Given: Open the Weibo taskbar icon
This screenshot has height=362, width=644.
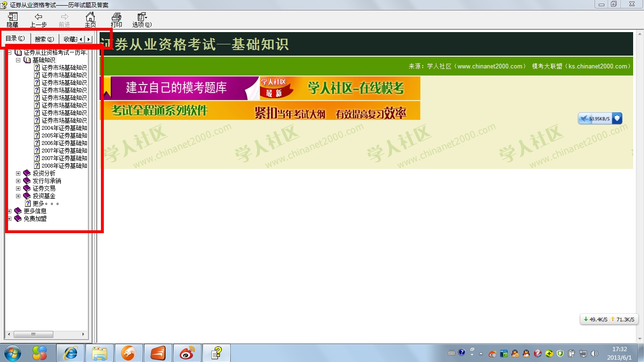Looking at the screenshot, I should click(187, 353).
